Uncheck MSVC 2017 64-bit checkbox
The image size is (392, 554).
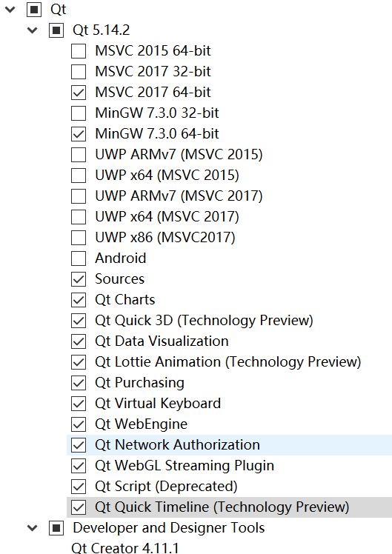(x=79, y=93)
